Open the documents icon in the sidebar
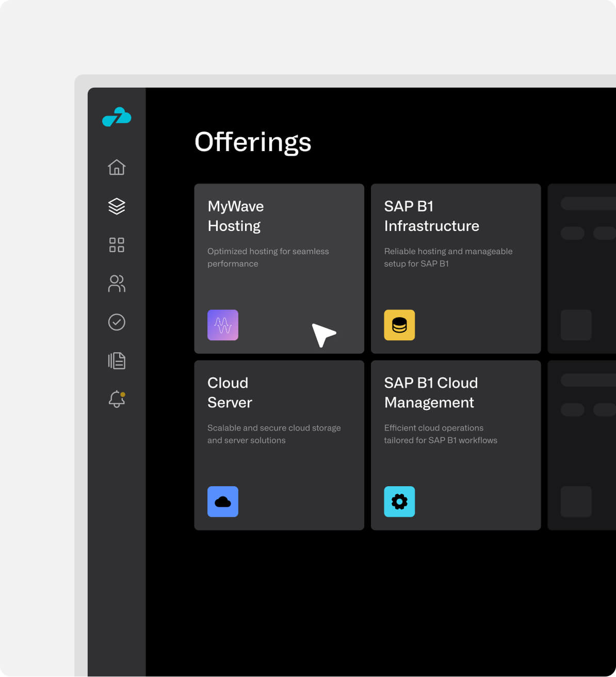Image resolution: width=616 pixels, height=677 pixels. tap(117, 360)
